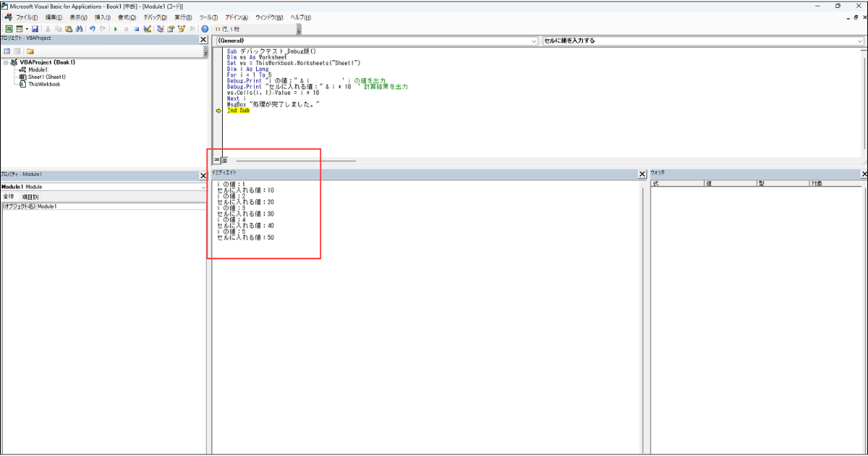Select the 項目別 tab in Properties
Image resolution: width=868 pixels, height=456 pixels.
tap(30, 196)
